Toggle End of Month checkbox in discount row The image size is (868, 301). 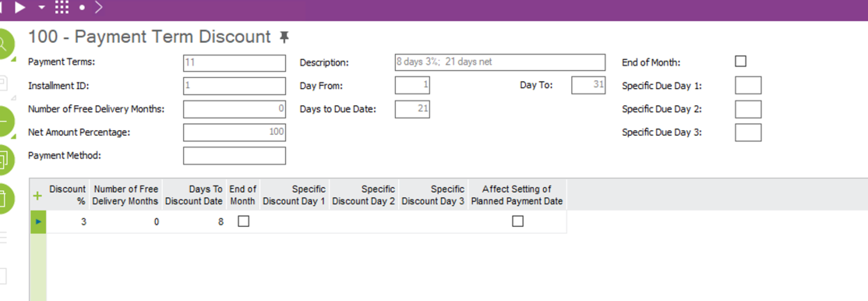point(243,221)
